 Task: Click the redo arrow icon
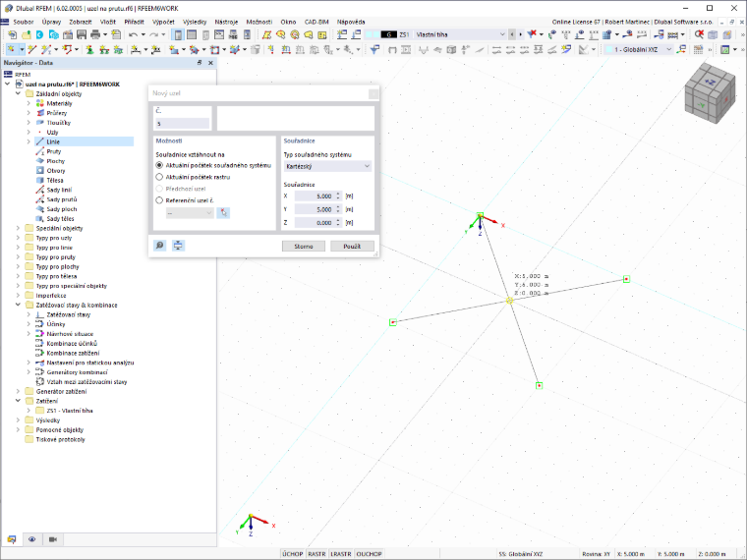pyautogui.click(x=153, y=34)
